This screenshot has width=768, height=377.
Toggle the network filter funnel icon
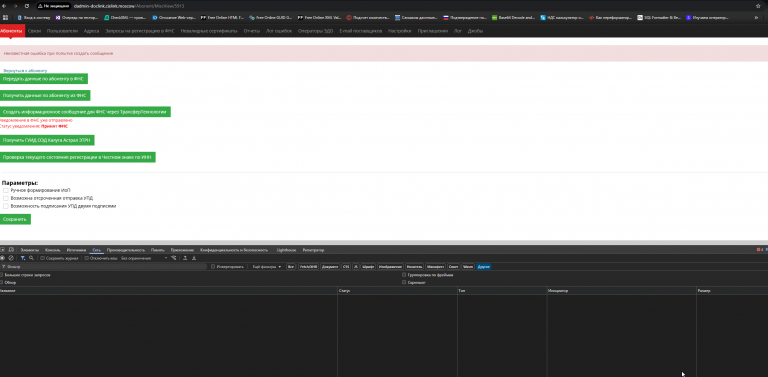coord(23,258)
